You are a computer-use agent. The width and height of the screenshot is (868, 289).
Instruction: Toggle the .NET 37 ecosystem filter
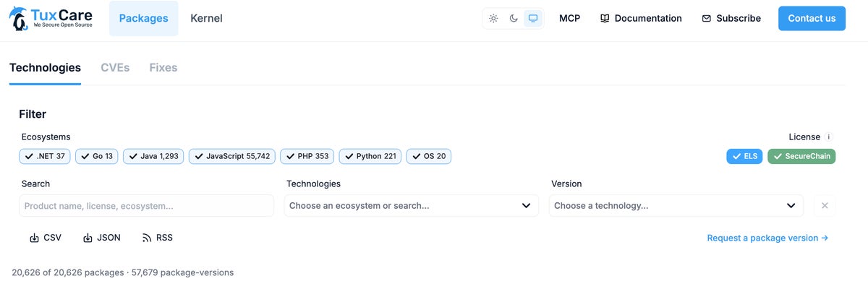45,156
